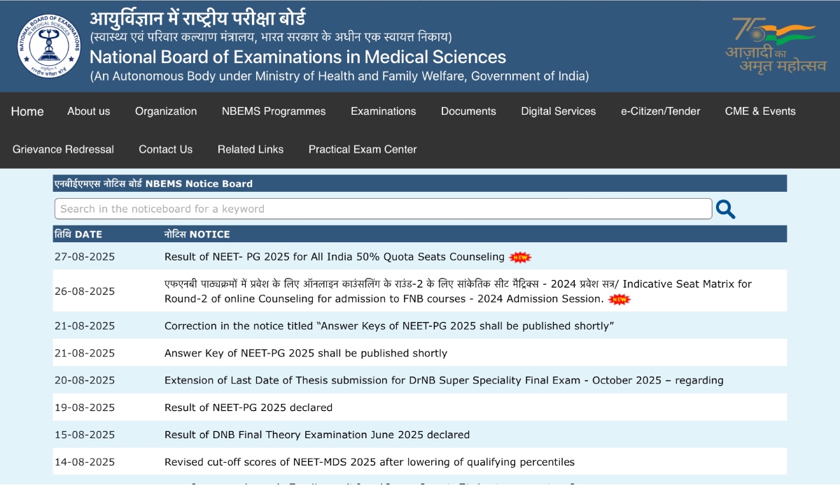The width and height of the screenshot is (840, 504).
Task: Open the Practical Exam Center menu
Action: (x=363, y=149)
